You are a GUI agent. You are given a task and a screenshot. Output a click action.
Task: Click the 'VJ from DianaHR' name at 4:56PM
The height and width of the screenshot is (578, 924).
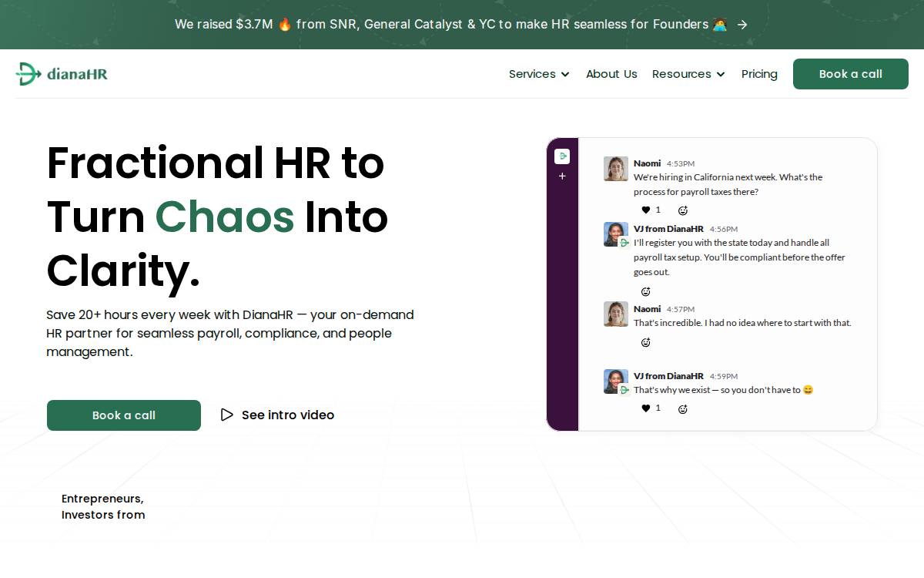[668, 229]
